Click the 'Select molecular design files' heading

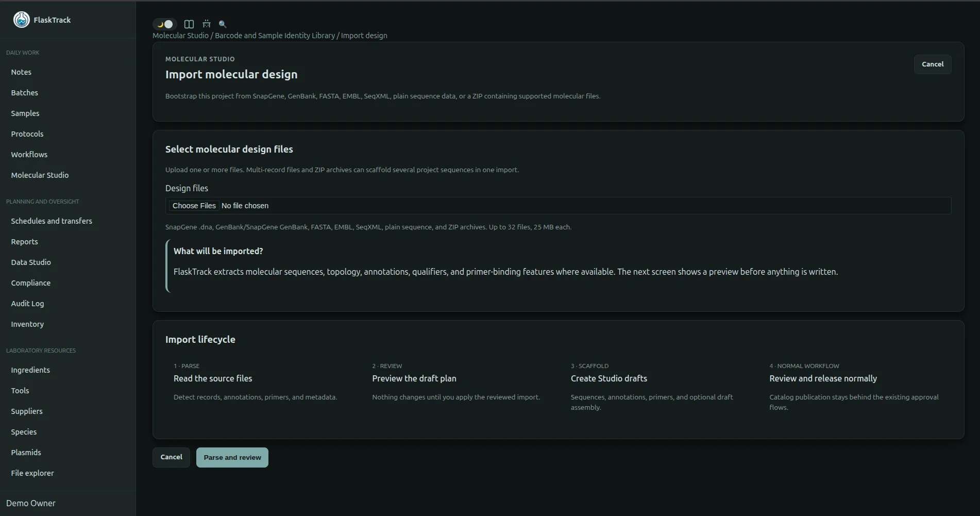pyautogui.click(x=229, y=149)
